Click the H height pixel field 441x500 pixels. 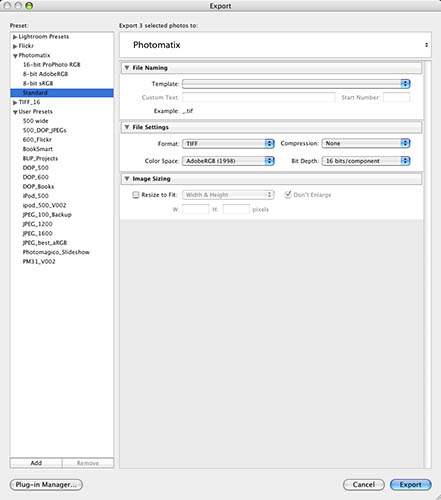(236, 209)
